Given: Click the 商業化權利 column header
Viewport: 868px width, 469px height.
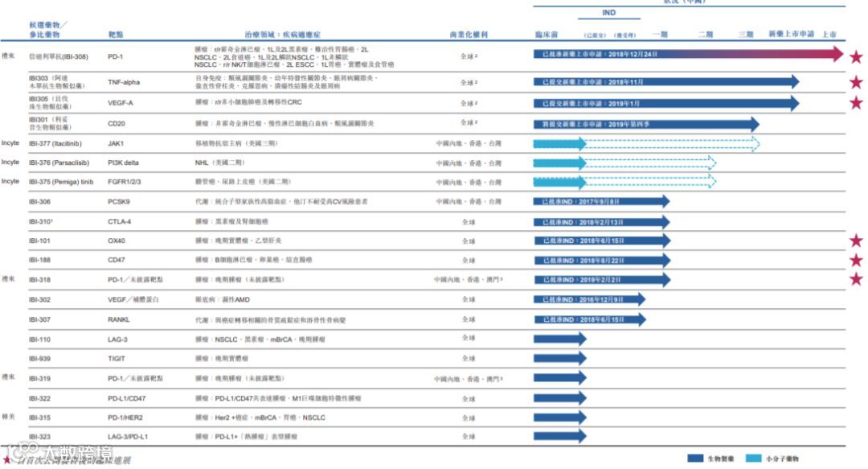Looking at the screenshot, I should [x=469, y=35].
